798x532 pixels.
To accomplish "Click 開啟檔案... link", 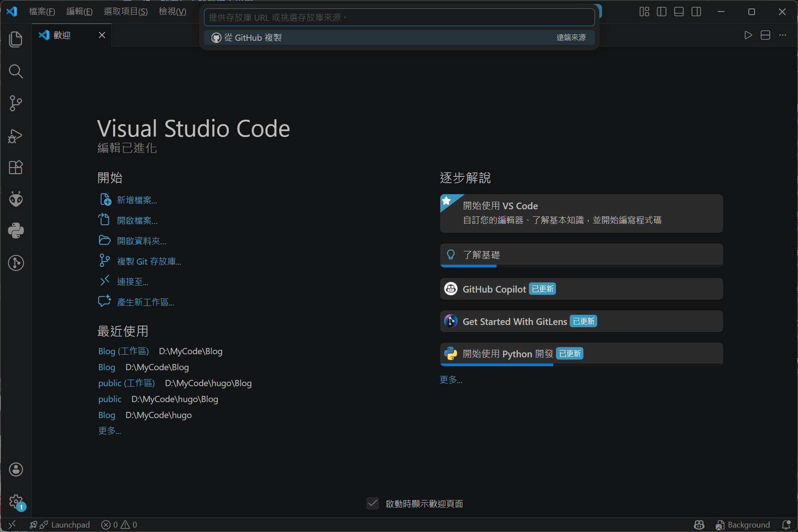I will tap(137, 221).
